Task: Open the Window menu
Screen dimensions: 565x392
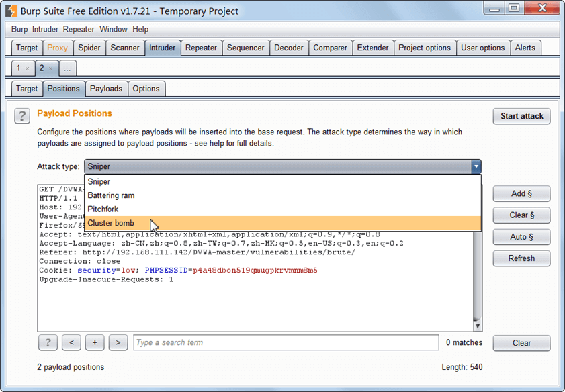Action: click(x=114, y=29)
